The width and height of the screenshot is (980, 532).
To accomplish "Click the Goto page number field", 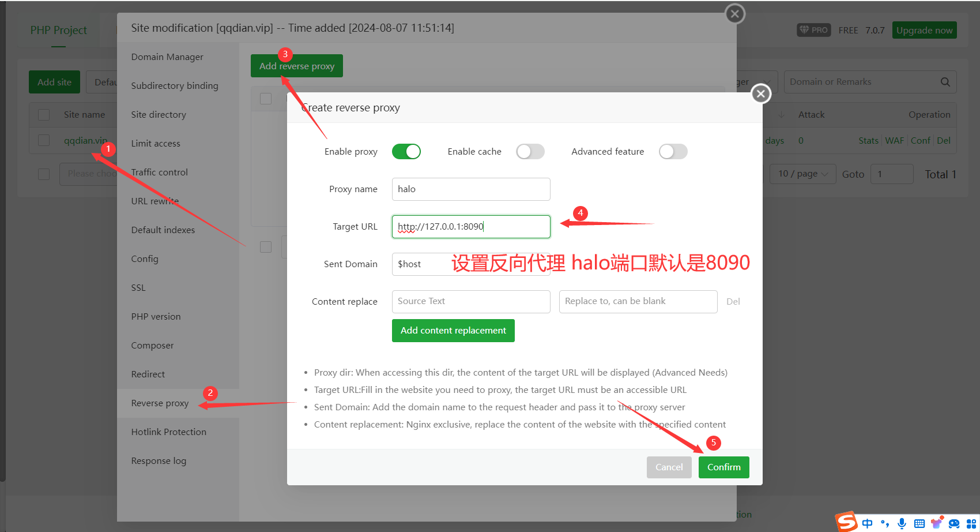I will [892, 174].
